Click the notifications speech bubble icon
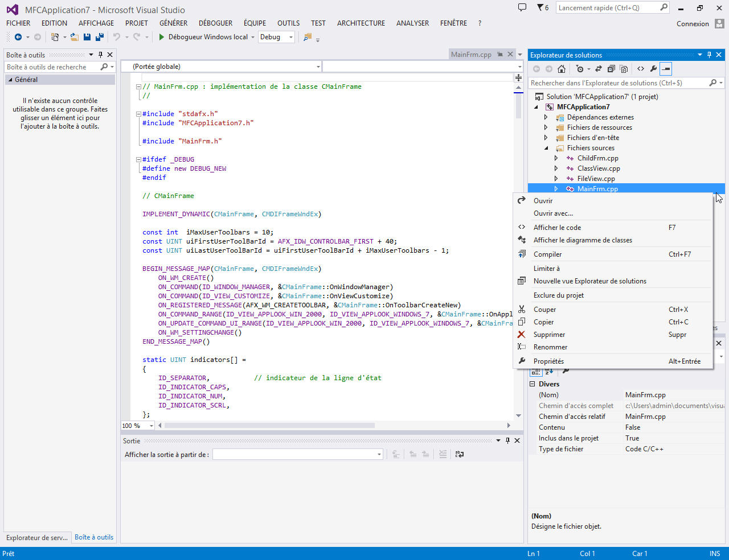Image resolution: width=729 pixels, height=560 pixels. (522, 7)
